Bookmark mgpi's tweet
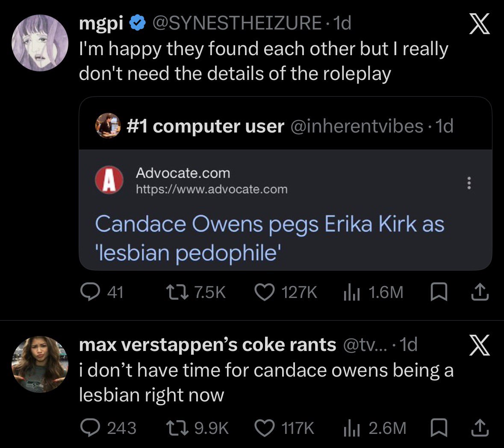 tap(439, 292)
